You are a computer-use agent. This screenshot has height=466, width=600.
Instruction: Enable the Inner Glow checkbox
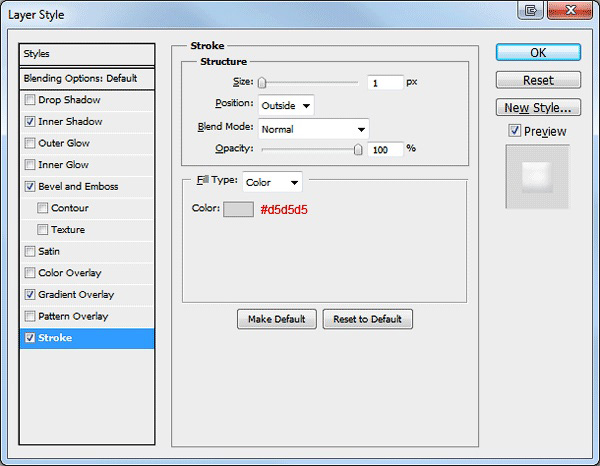click(x=29, y=165)
